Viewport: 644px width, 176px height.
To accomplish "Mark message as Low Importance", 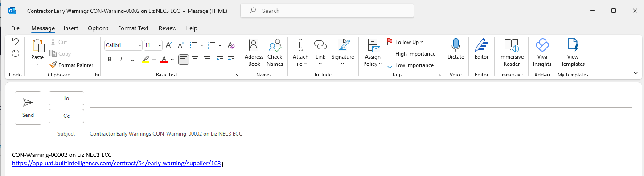I will pyautogui.click(x=410, y=65).
